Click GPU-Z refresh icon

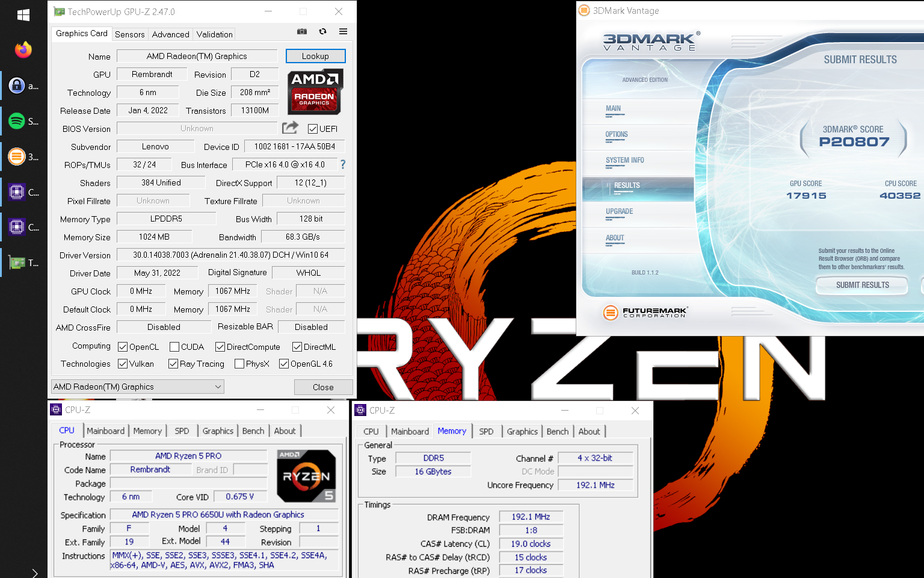tap(322, 31)
